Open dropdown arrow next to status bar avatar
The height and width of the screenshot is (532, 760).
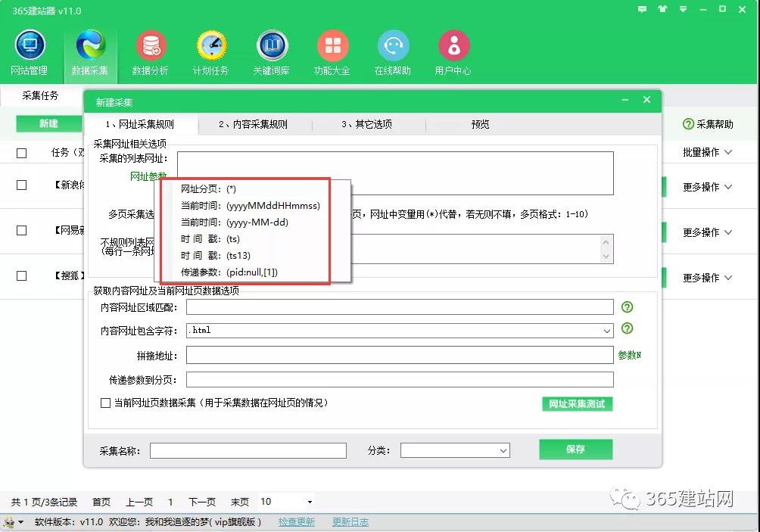click(x=21, y=522)
